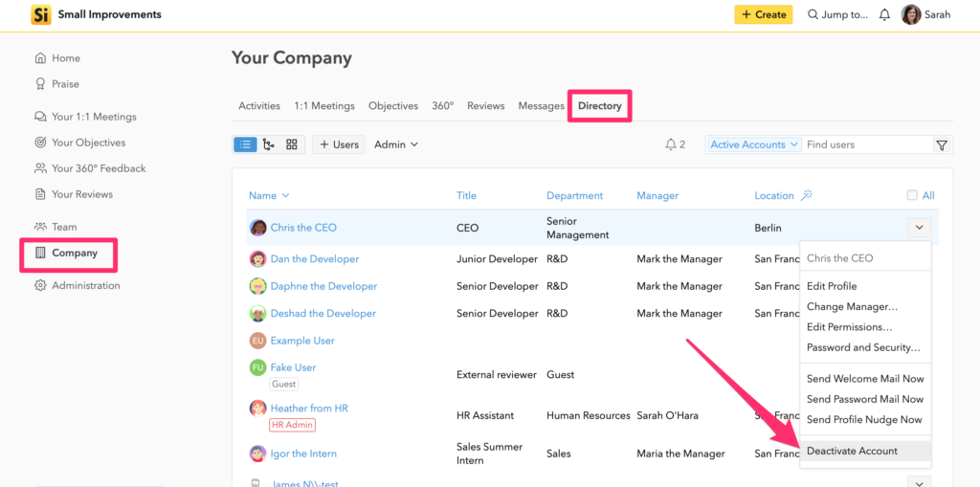Select Send Profile Nudge Now
The width and height of the screenshot is (980, 487).
click(865, 419)
